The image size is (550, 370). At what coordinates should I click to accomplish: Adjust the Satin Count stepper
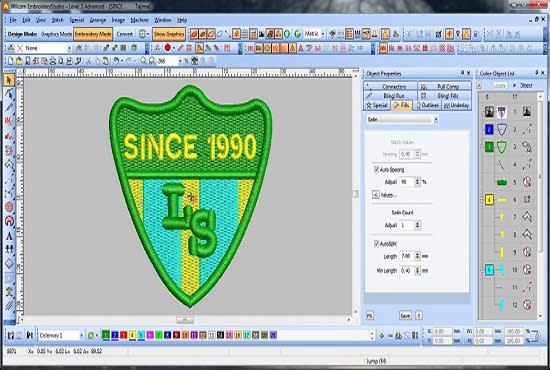tap(417, 225)
